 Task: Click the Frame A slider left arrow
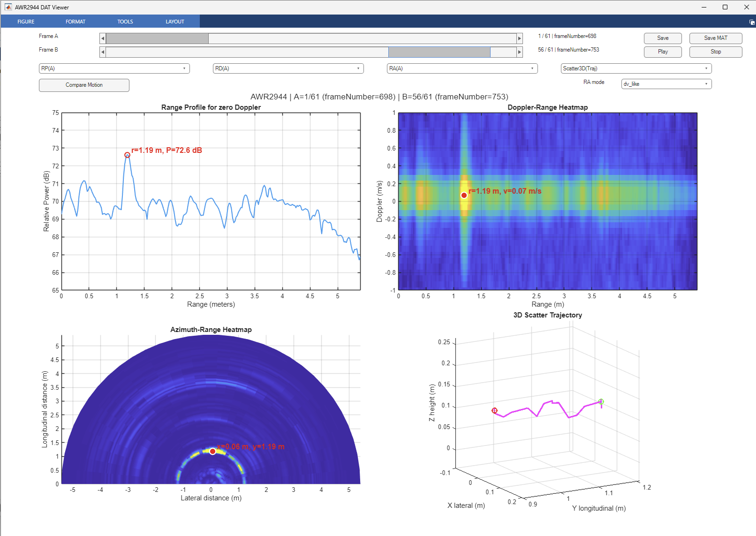coord(103,38)
